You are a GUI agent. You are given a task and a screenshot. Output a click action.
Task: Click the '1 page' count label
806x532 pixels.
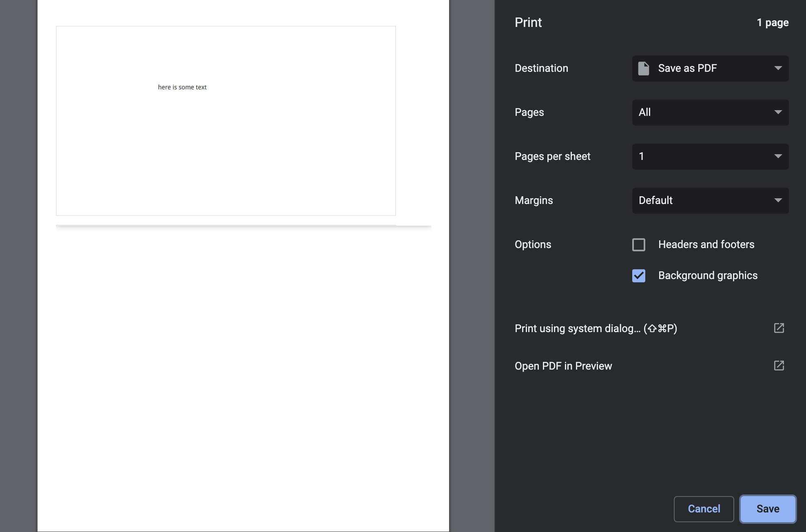tap(773, 22)
